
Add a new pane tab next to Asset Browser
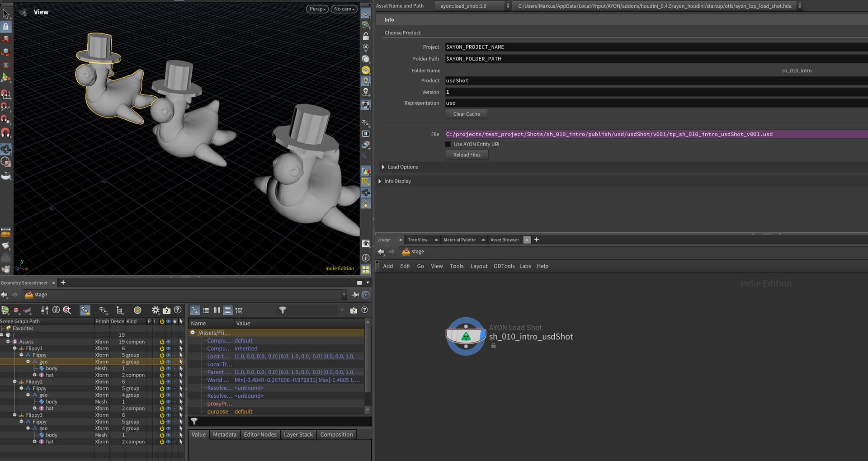pyautogui.click(x=537, y=240)
